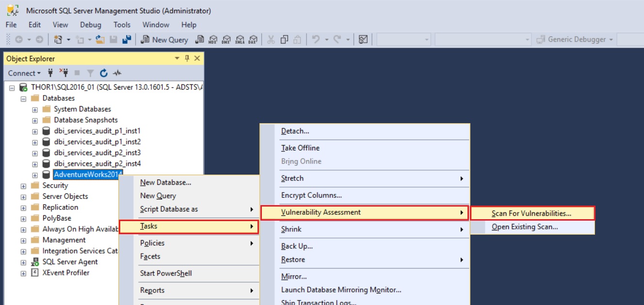This screenshot has height=305, width=644.
Task: Open the View menu
Action: tap(60, 25)
